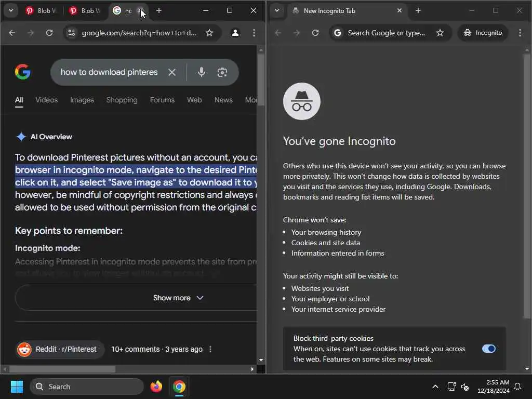Image resolution: width=532 pixels, height=399 pixels.
Task: Bookmark the Incognito tab with star
Action: [440, 33]
